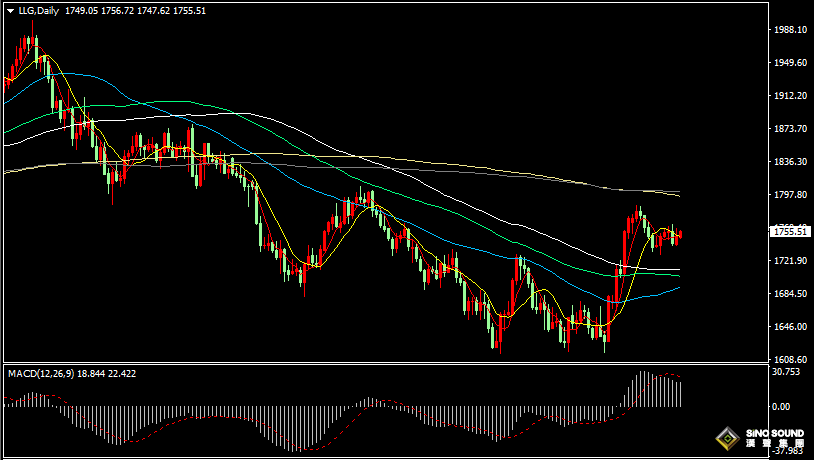This screenshot has width=814, height=460.
Task: Click the MACD(12,26,9) indicator label
Action: 41,374
